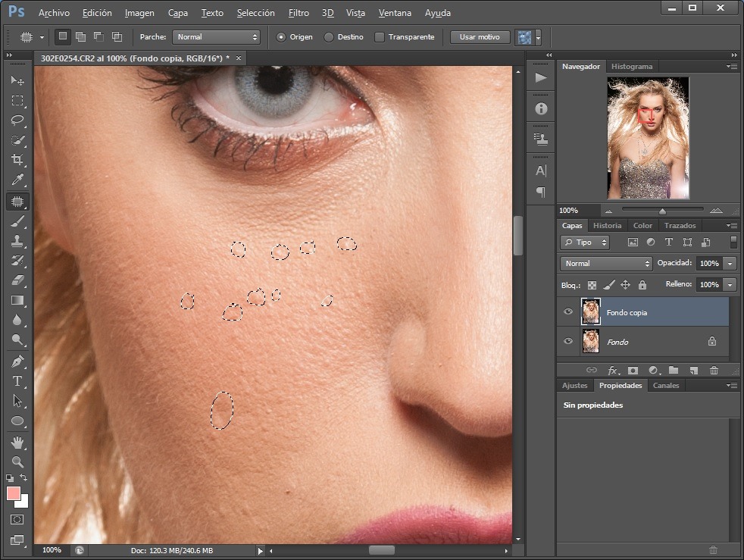
Task: Hide the Fondo copia layer
Action: coord(568,312)
